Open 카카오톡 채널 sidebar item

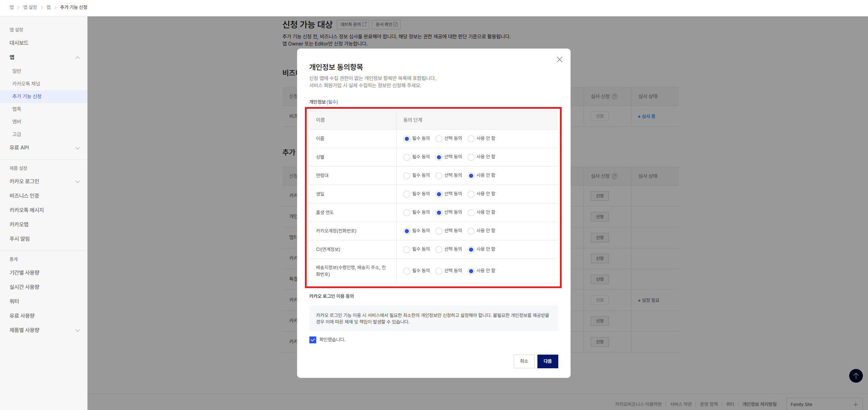26,83
